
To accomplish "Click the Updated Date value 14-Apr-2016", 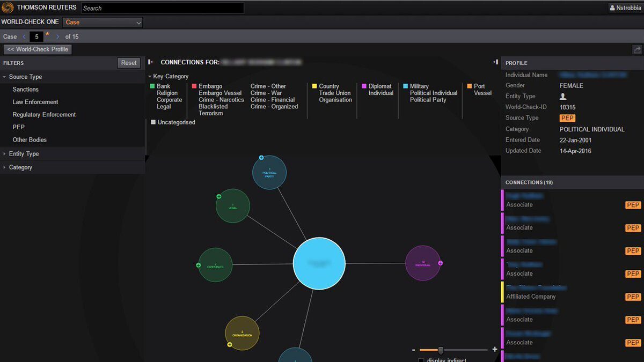I will [x=575, y=151].
